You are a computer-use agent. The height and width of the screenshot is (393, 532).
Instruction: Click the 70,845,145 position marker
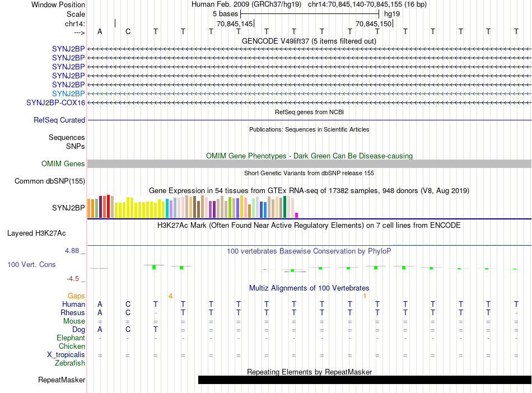pos(235,24)
